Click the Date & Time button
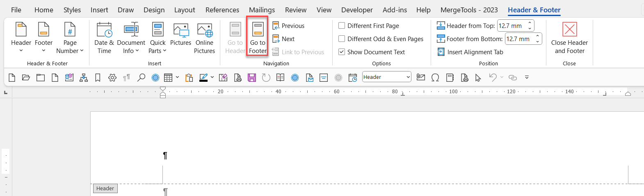Viewport: 644px width, 196px height. click(x=104, y=38)
